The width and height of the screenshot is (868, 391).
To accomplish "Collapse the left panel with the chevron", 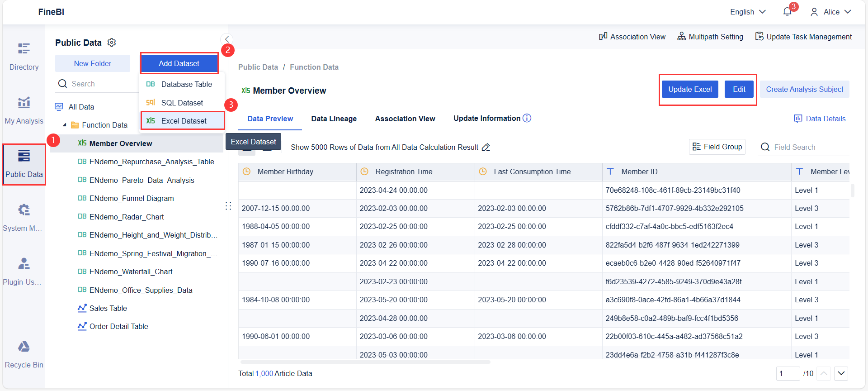I will [227, 39].
